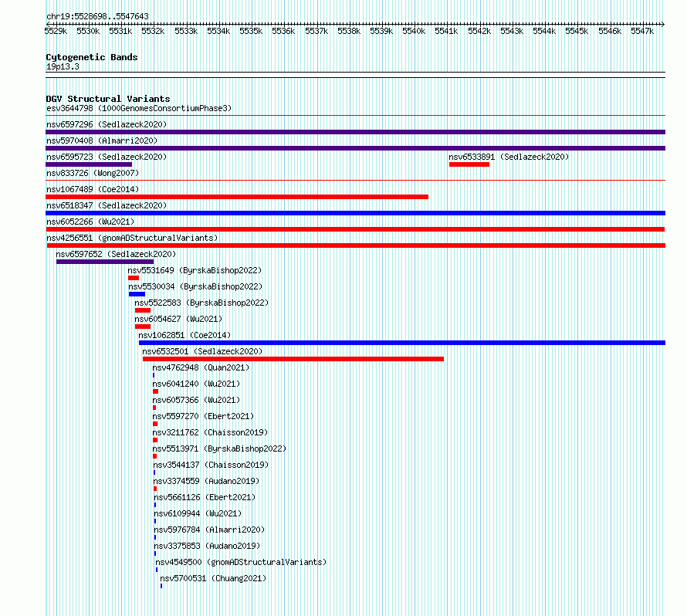This screenshot has width=687, height=616.
Task: Select the nsv6054627 (Wu2021) label
Action: pos(178,319)
